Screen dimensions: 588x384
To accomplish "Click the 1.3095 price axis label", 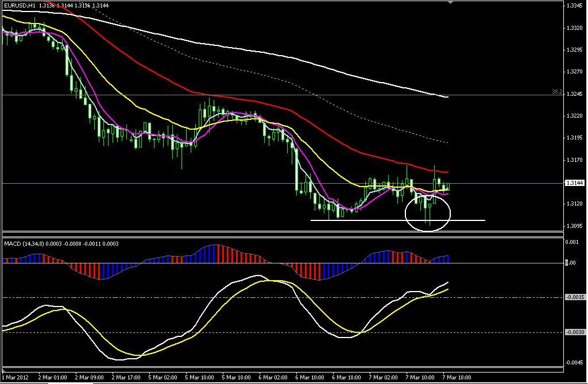I will pos(574,226).
